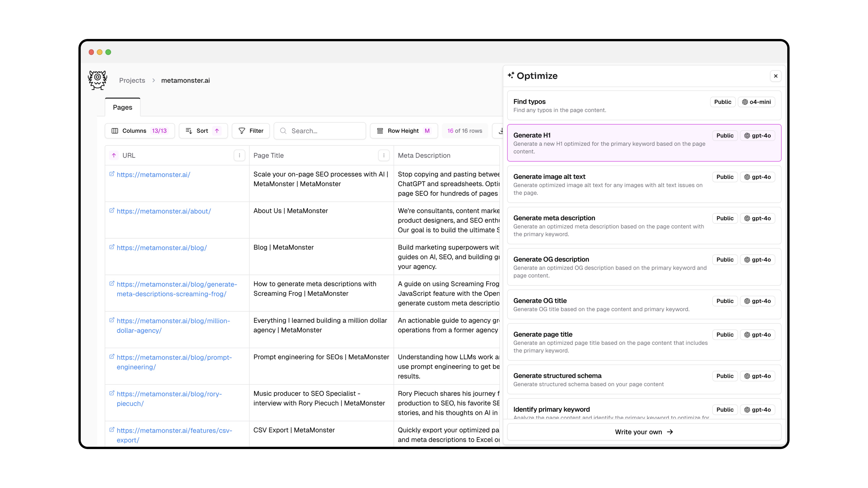This screenshot has height=488, width=868.
Task: Open https://metamonster.ai/ link
Action: coord(153,175)
